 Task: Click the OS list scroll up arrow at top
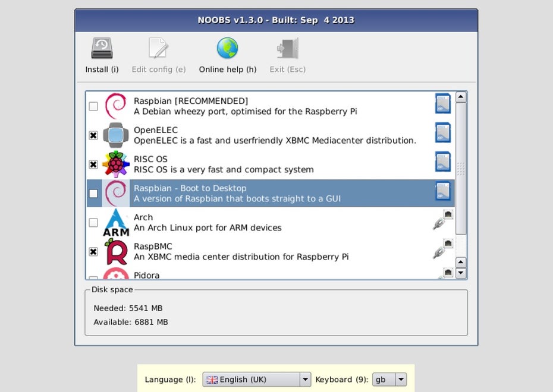[x=461, y=97]
